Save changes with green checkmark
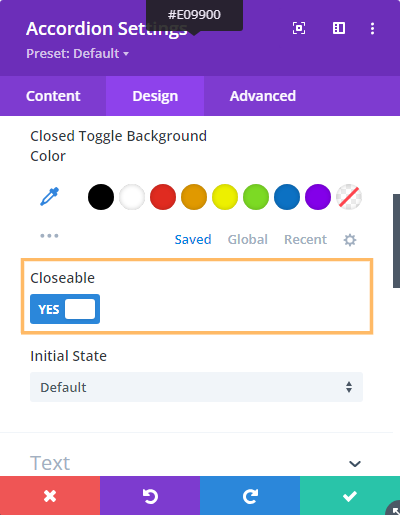This screenshot has height=515, width=400. point(350,496)
